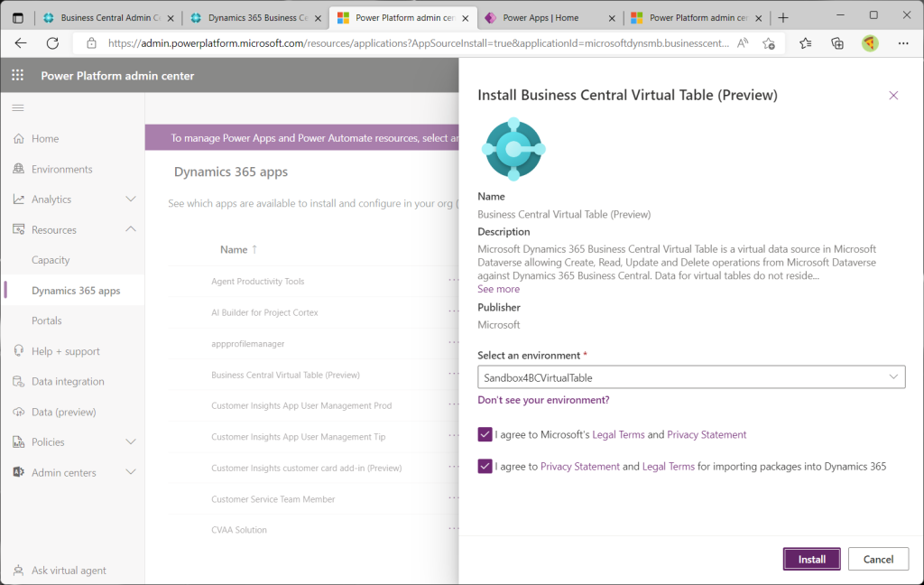This screenshot has height=585, width=924.
Task: Open more options for Agent Productivity Tools
Action: click(453, 280)
